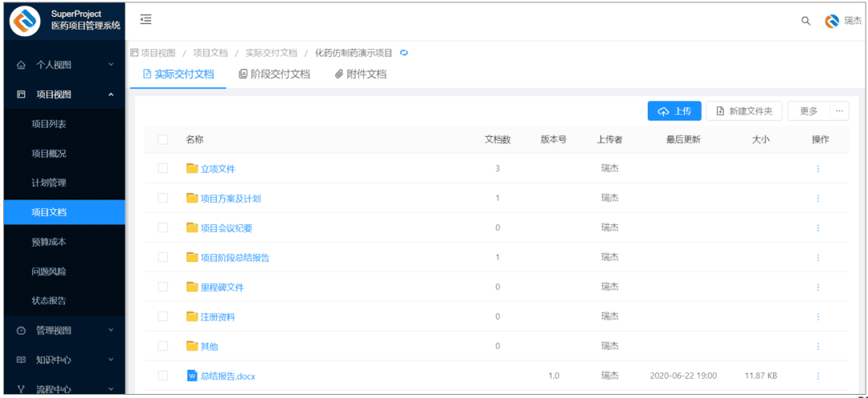Click the user avatar next to 瑞杰

point(832,21)
